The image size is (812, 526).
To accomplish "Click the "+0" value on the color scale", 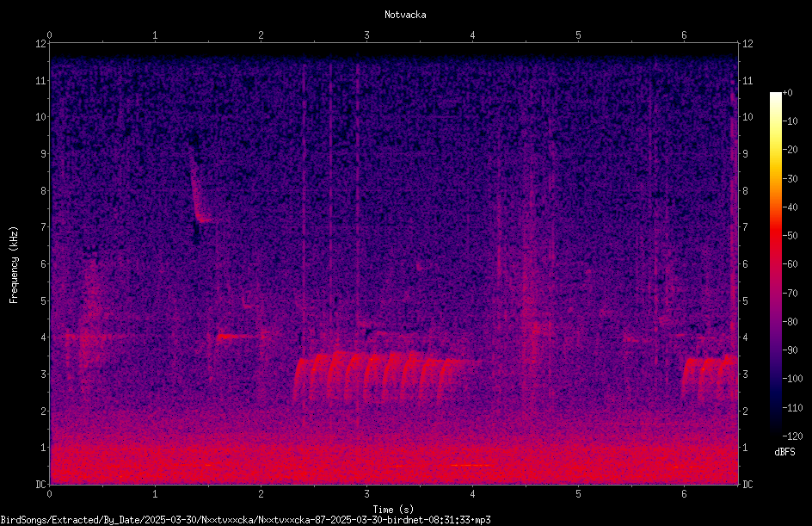I will 787,93.
